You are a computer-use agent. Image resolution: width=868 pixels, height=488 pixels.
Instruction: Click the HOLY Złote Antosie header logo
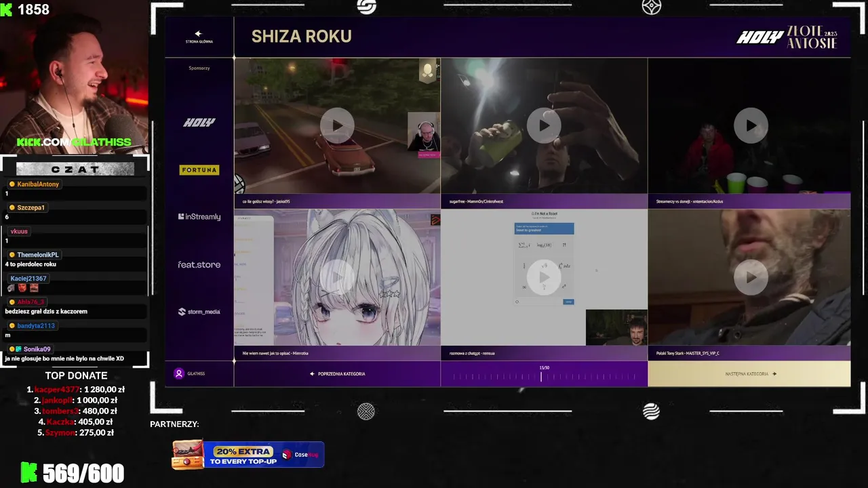point(787,37)
